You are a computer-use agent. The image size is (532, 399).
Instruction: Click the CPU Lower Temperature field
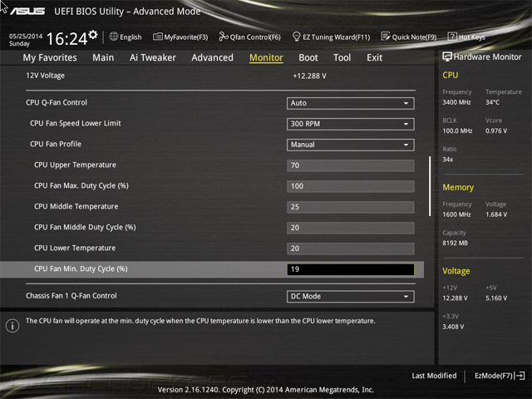click(x=351, y=249)
